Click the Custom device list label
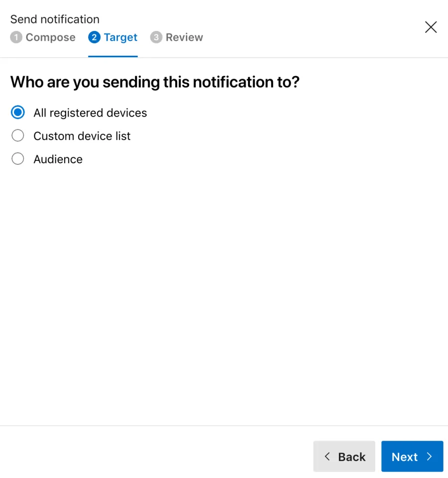The height and width of the screenshot is (478, 448). [82, 136]
